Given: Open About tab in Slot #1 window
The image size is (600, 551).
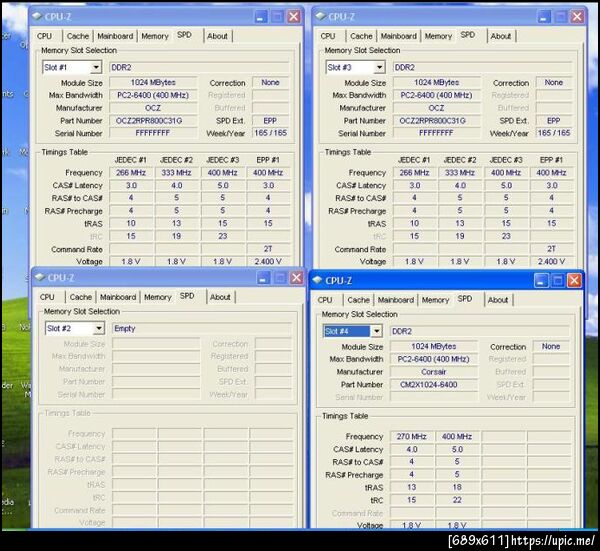Looking at the screenshot, I should [217, 36].
